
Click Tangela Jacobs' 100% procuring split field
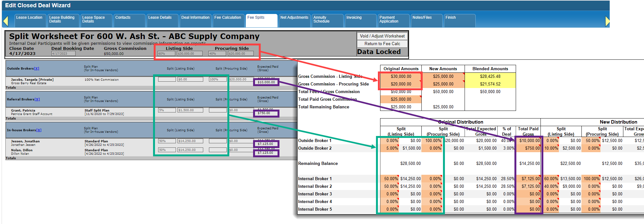tap(218, 79)
